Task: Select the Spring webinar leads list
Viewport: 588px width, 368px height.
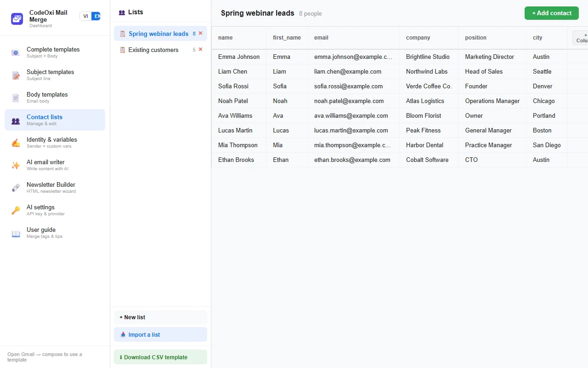Action: (160, 34)
